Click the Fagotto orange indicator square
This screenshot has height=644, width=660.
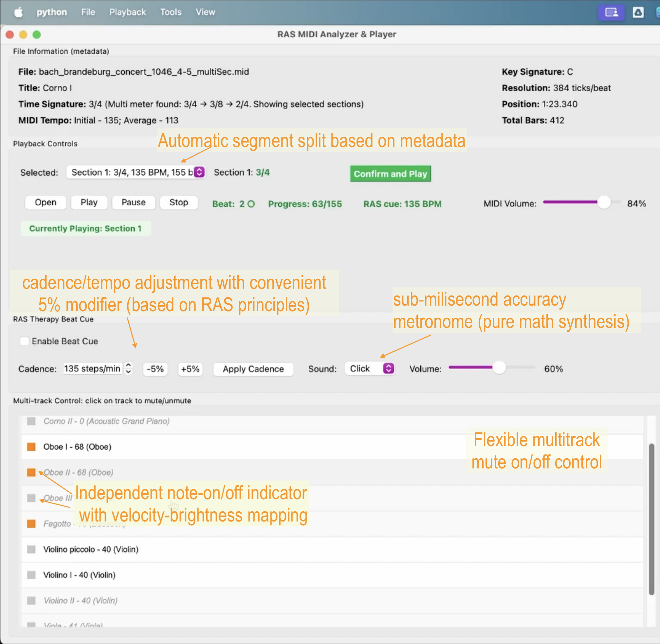(x=31, y=523)
